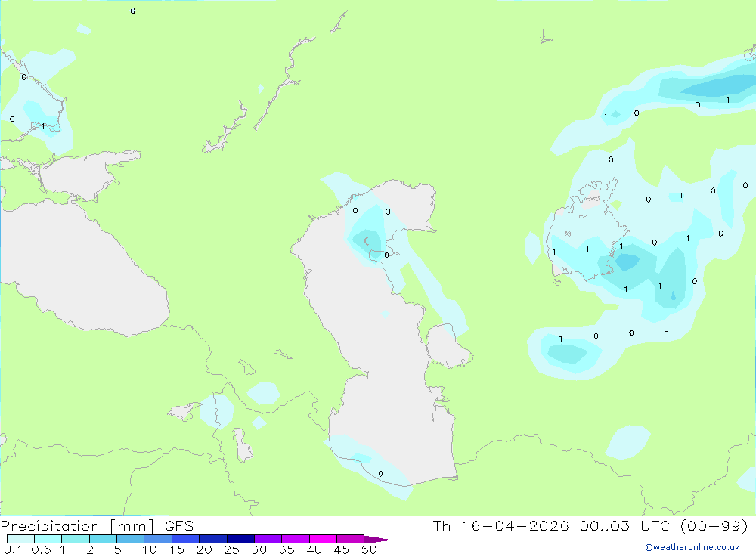This screenshot has height=554, width=756.
Task: Click the above-50 mm purple arrow tip
Action: click(x=378, y=540)
